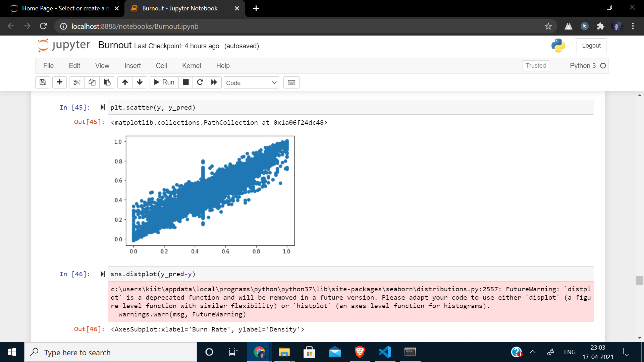
Task: Open the cell type dropdown
Action: pyautogui.click(x=251, y=82)
